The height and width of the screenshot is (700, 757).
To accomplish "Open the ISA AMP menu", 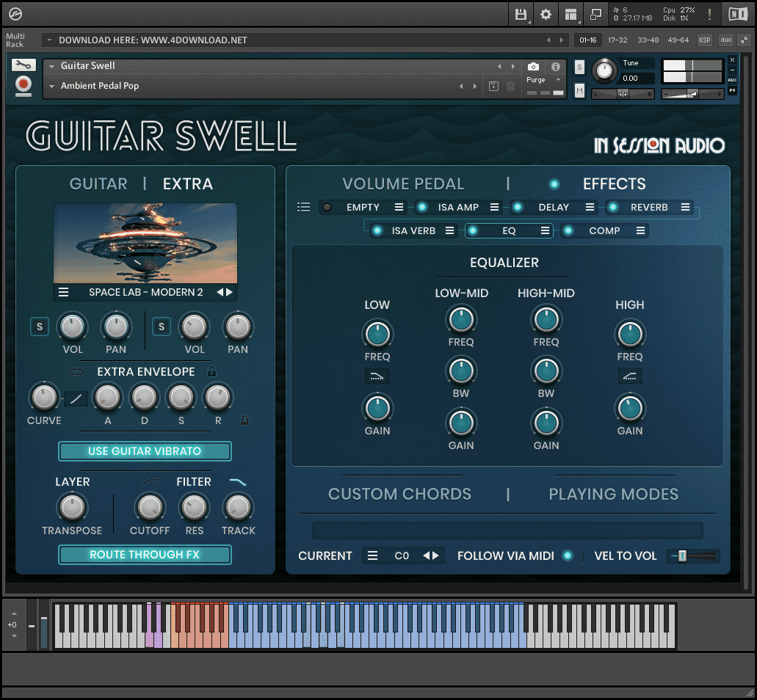I will 494,208.
